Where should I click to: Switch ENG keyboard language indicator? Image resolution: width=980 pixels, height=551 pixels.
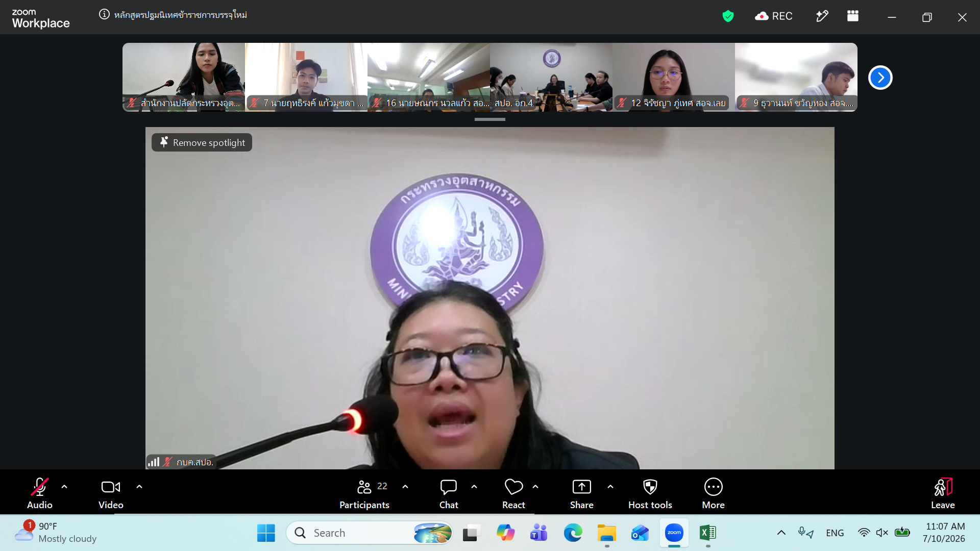coord(835,533)
